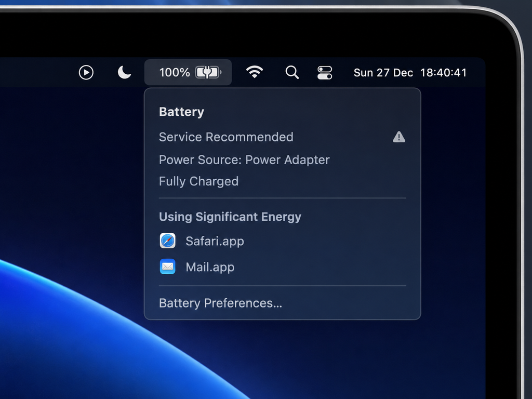
Task: Click the Fully Charged status
Action: 199,181
